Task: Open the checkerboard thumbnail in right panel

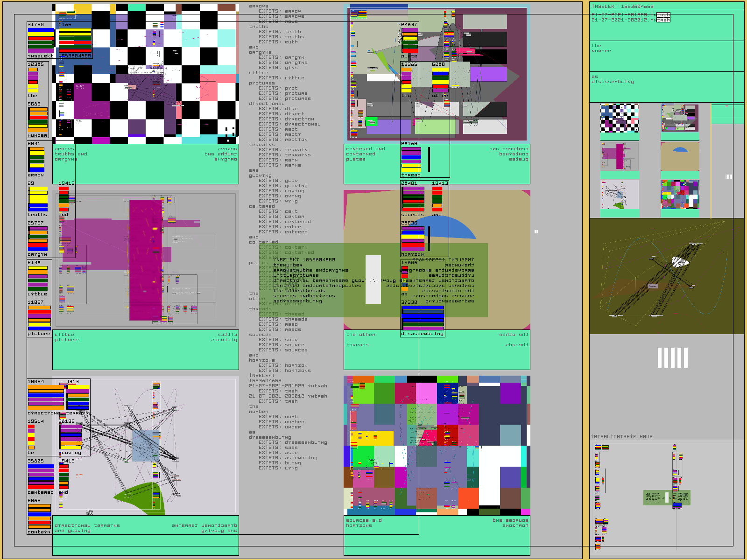Action: 620,119
